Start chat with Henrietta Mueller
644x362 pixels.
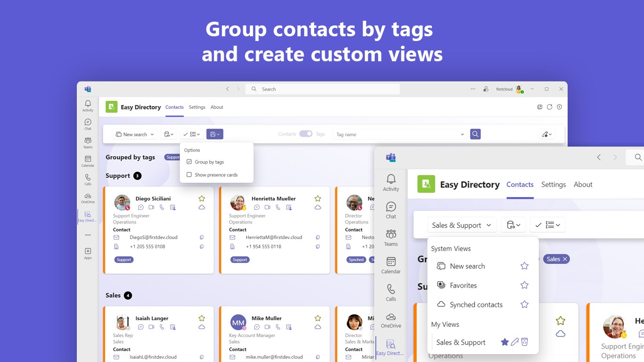257,207
